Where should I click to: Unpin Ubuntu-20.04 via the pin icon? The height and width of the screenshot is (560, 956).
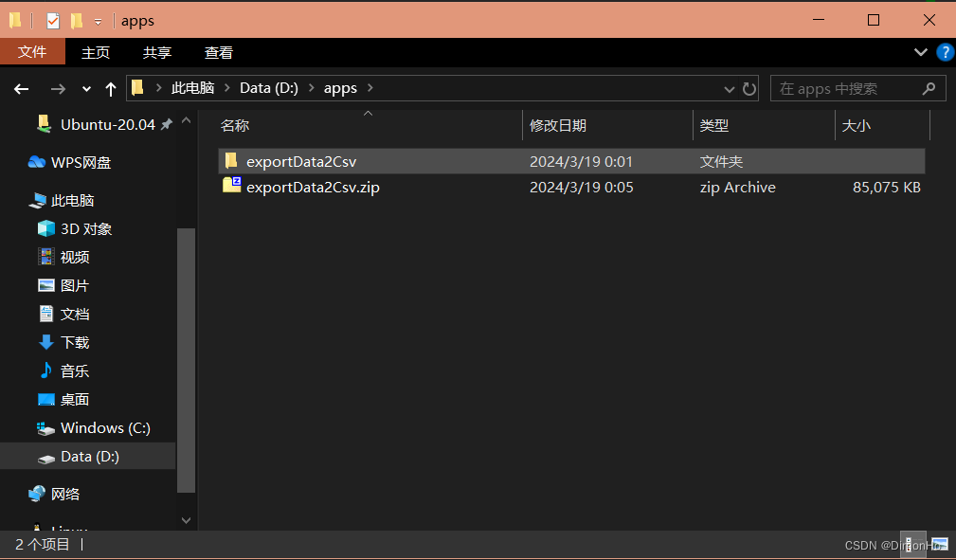coord(166,124)
